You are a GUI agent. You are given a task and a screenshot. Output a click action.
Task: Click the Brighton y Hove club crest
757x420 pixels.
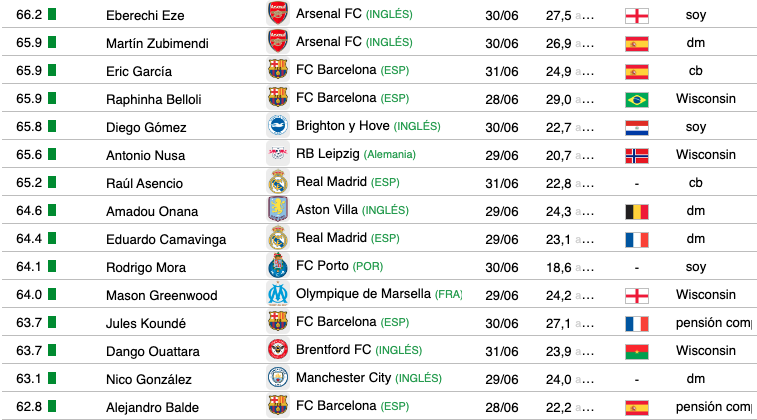pyautogui.click(x=277, y=127)
